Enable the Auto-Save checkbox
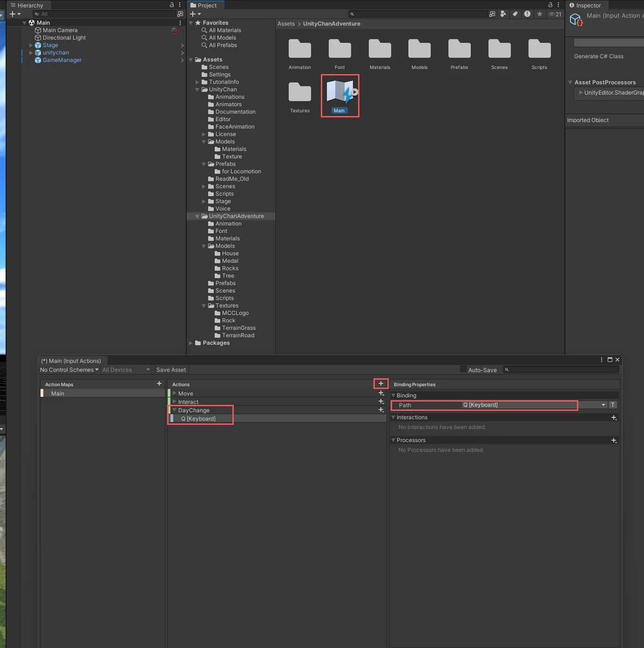 (463, 369)
